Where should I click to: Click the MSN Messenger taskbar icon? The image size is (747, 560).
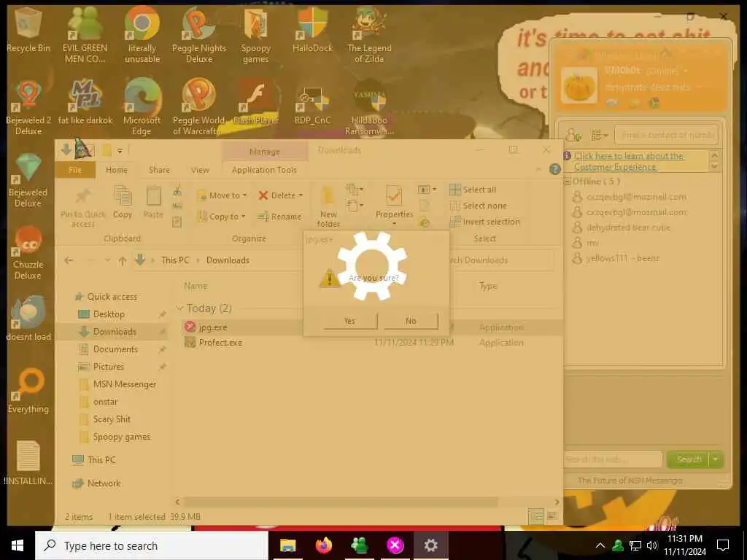[x=360, y=545]
